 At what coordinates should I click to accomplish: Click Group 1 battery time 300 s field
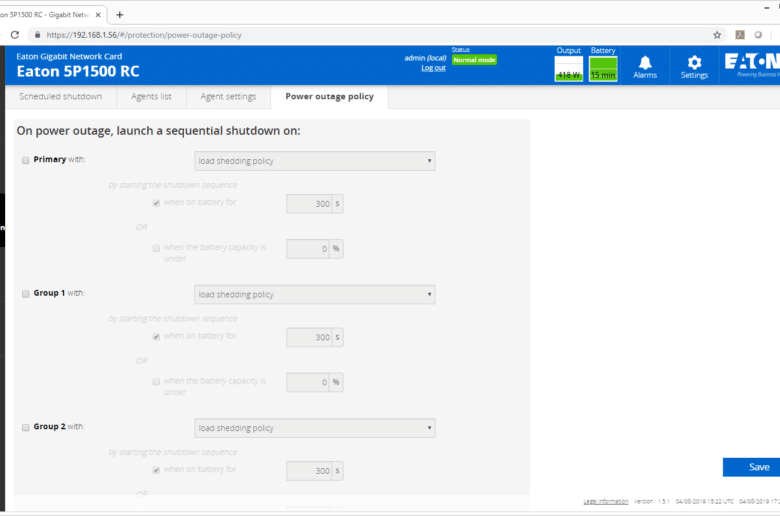coord(308,337)
